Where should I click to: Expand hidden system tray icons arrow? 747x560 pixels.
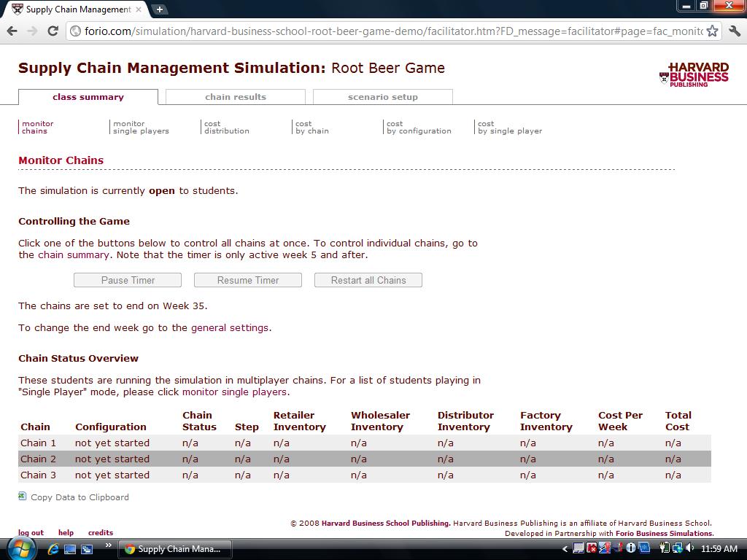tap(565, 549)
